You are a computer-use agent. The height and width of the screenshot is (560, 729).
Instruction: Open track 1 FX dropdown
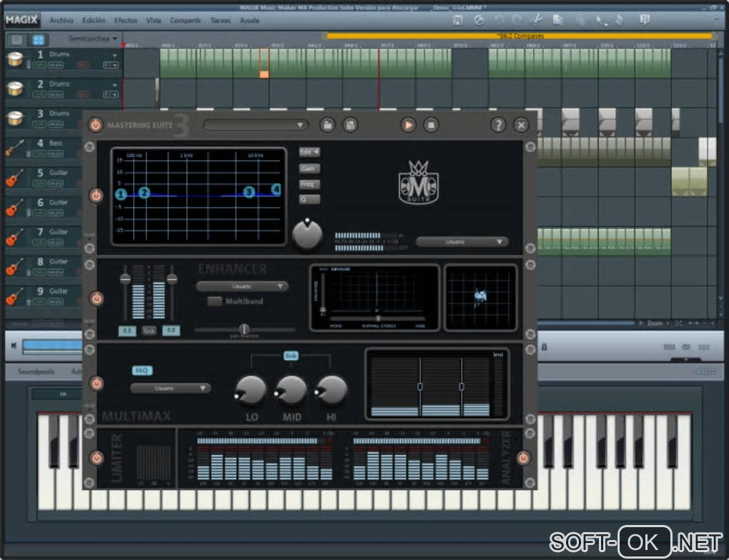pos(111,65)
